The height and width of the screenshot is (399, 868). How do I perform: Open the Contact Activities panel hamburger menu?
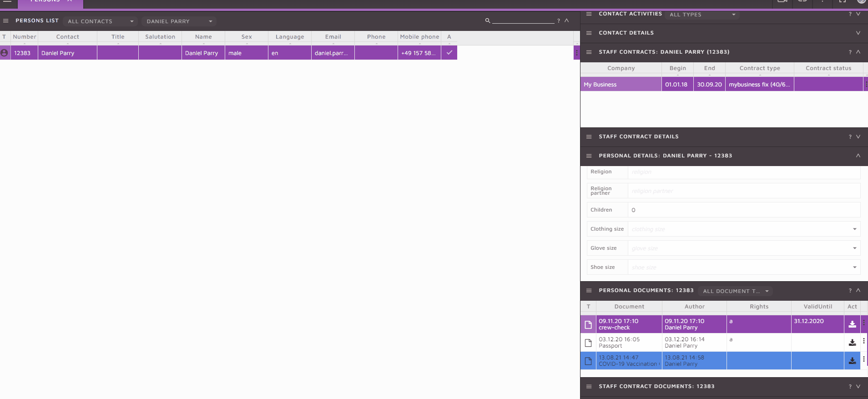point(589,14)
